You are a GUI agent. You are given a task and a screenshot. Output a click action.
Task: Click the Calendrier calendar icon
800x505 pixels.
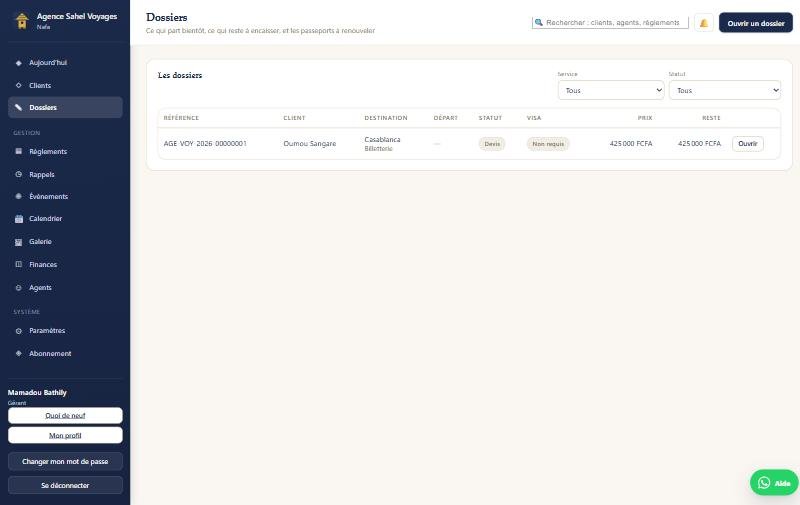pos(19,219)
